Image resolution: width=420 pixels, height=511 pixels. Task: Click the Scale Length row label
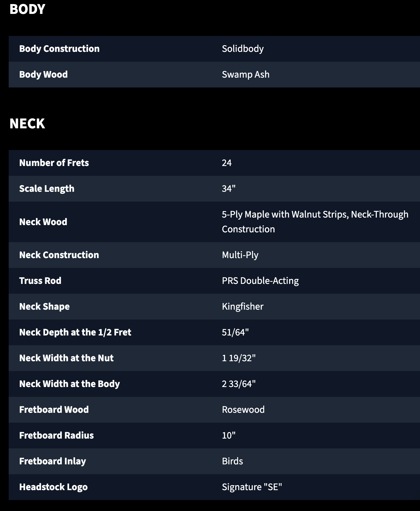[x=47, y=189]
